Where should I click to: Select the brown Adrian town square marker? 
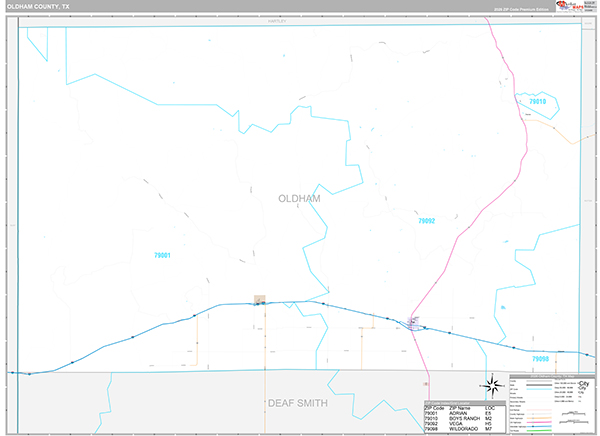coord(260,300)
